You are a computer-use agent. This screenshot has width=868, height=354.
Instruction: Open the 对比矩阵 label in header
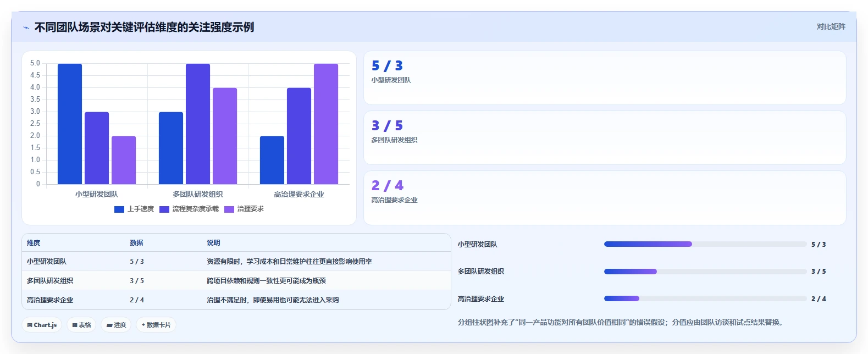[831, 26]
